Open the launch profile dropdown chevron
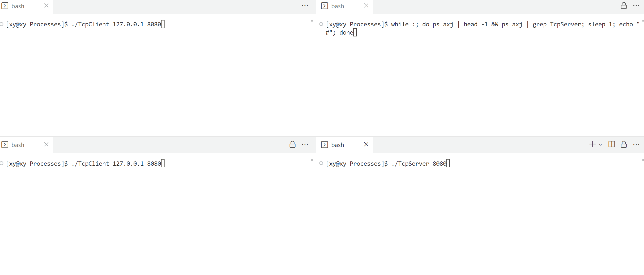Screen dimensions: 644x275 (x=600, y=145)
